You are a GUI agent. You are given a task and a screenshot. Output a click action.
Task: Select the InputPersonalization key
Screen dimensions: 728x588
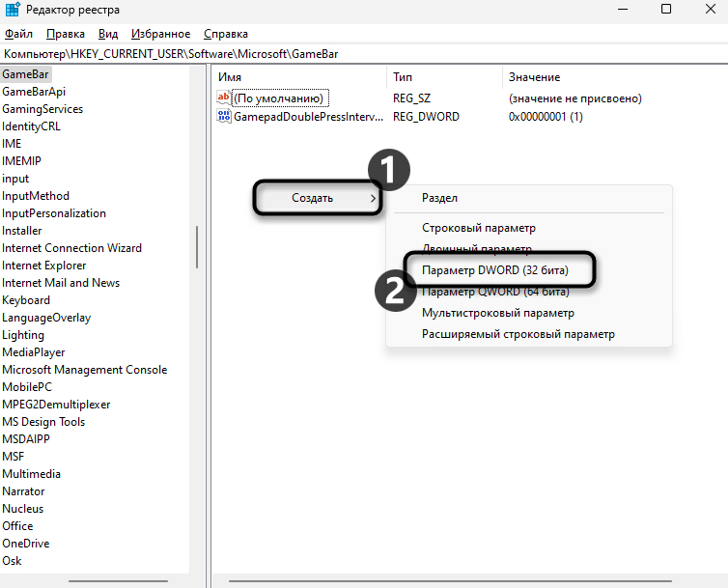point(54,213)
